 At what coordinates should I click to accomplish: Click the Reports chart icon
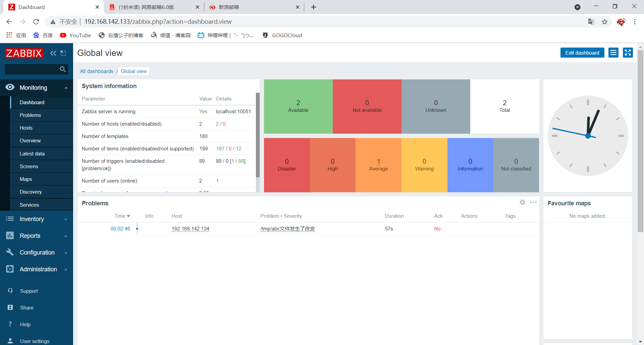[10, 235]
